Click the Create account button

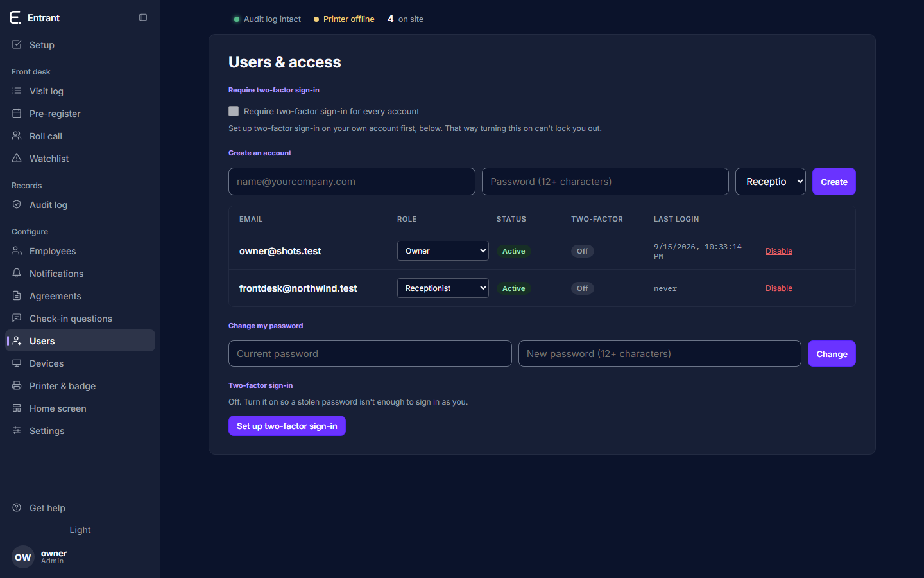(x=834, y=181)
